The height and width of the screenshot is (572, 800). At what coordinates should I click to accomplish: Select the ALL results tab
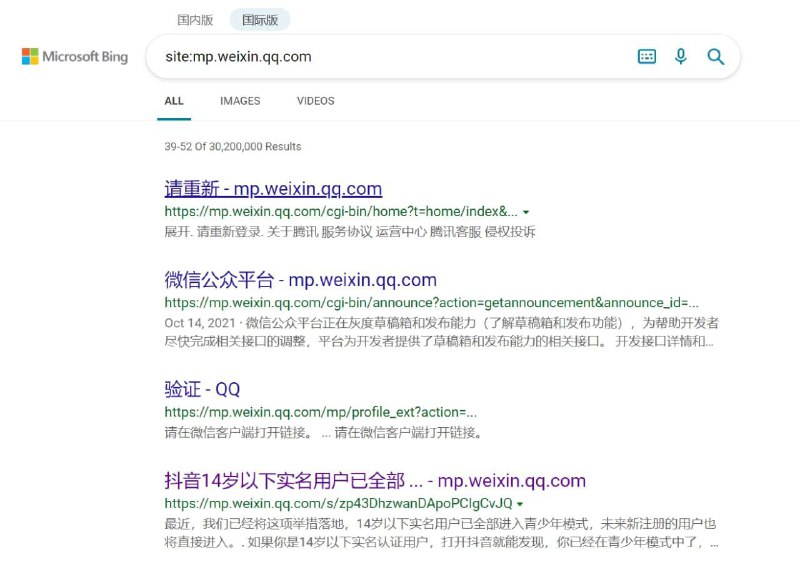(x=174, y=101)
